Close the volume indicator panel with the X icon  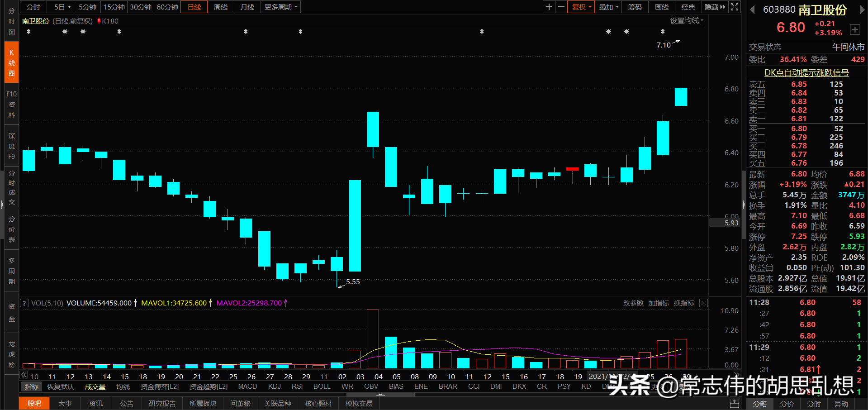pyautogui.click(x=703, y=303)
